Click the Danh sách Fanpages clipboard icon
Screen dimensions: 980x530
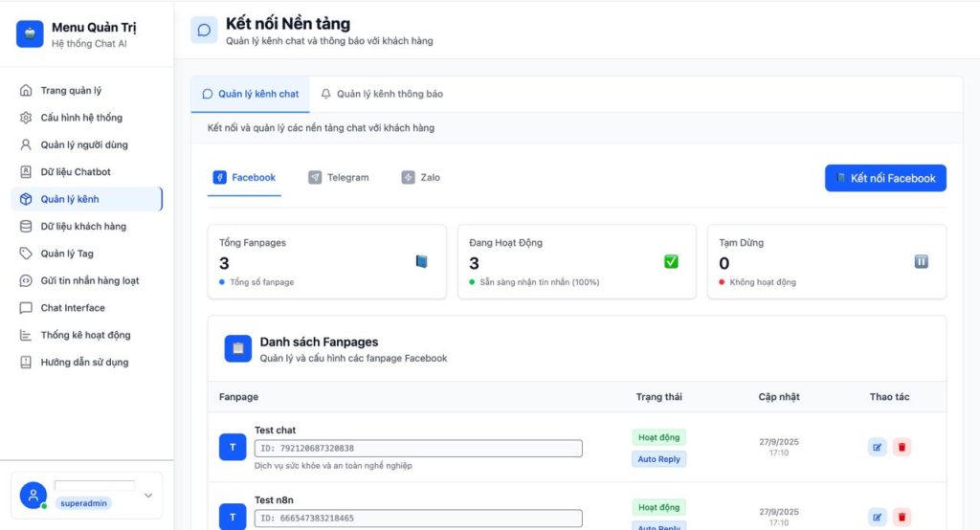click(x=238, y=348)
